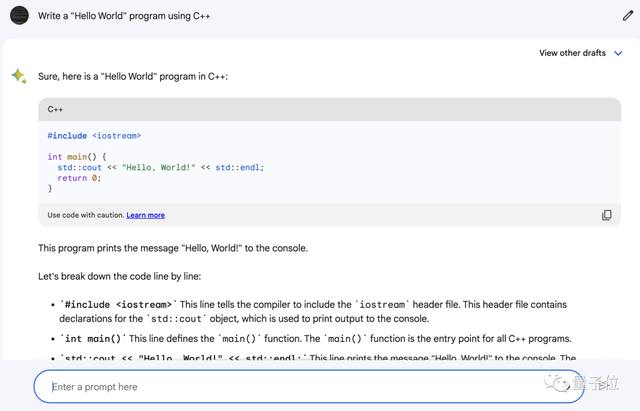Click the Bard sparkle icon beside the response
This screenshot has height=411, width=640.
pos(19,76)
